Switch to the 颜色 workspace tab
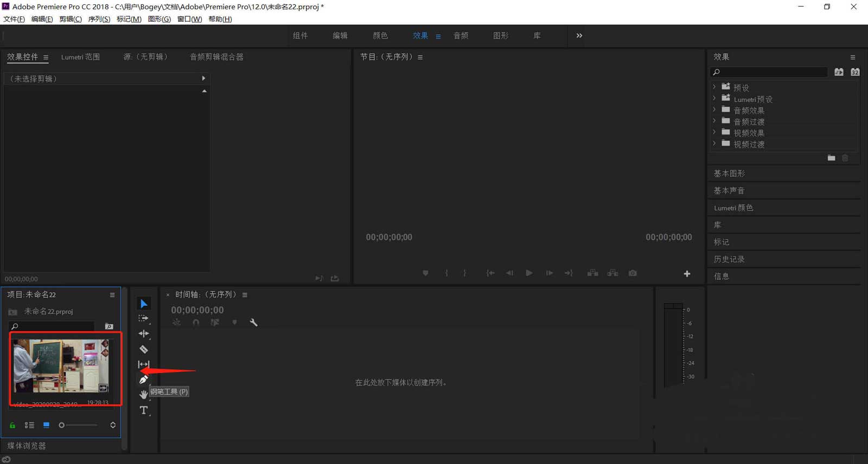This screenshot has height=464, width=868. [x=380, y=36]
